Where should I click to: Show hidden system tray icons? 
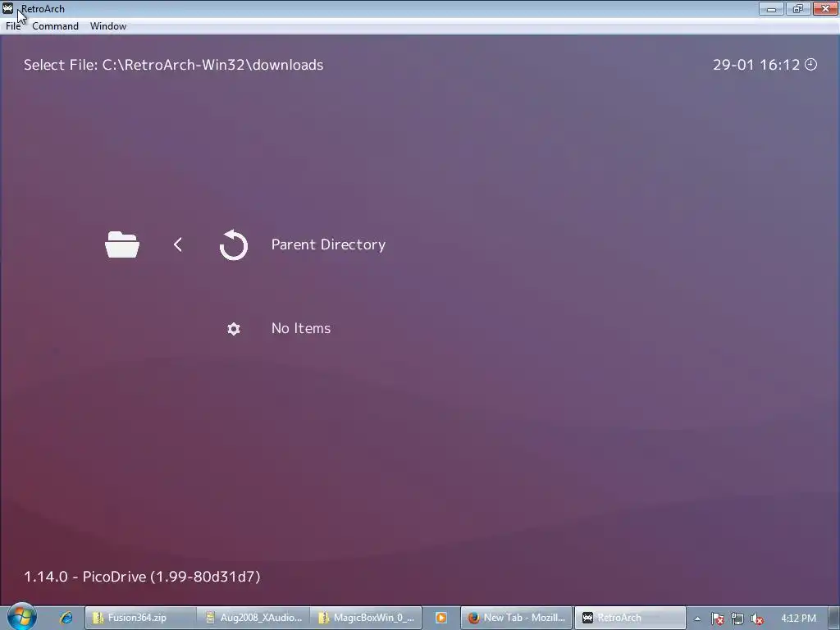pos(697,619)
